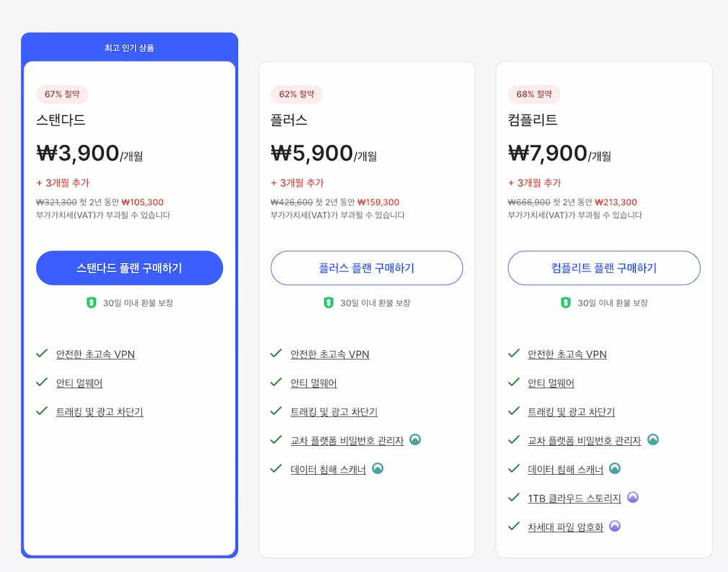Click the purple icon next to 차세대 파일 암호화
Screen dimensions: 728x572
click(x=613, y=526)
